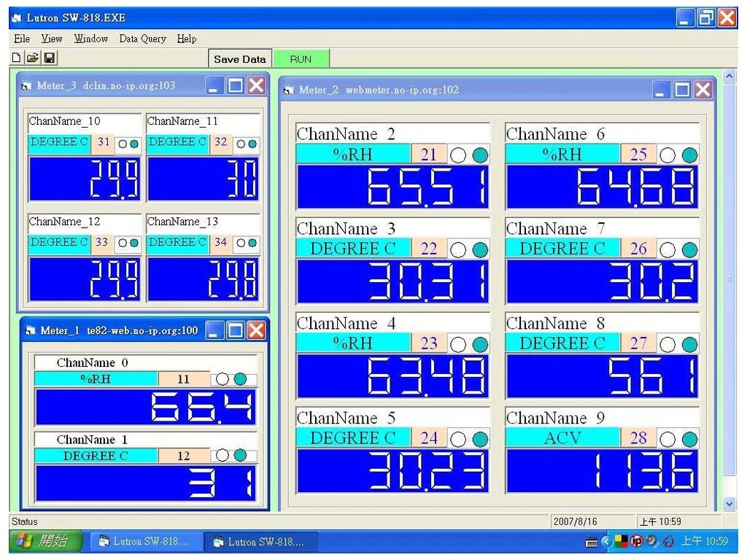Select the teal radio of ChanName 2
Image resolution: width=747 pixels, height=560 pixels.
[480, 155]
